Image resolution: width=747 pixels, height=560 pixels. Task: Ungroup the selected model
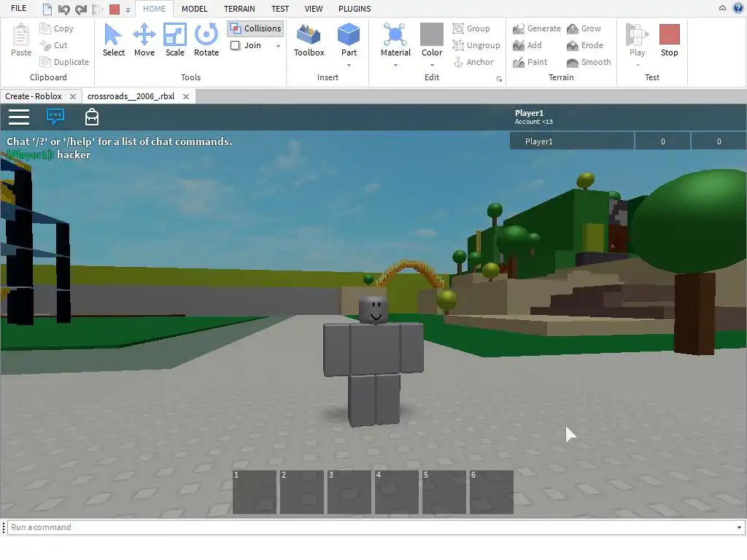(476, 45)
